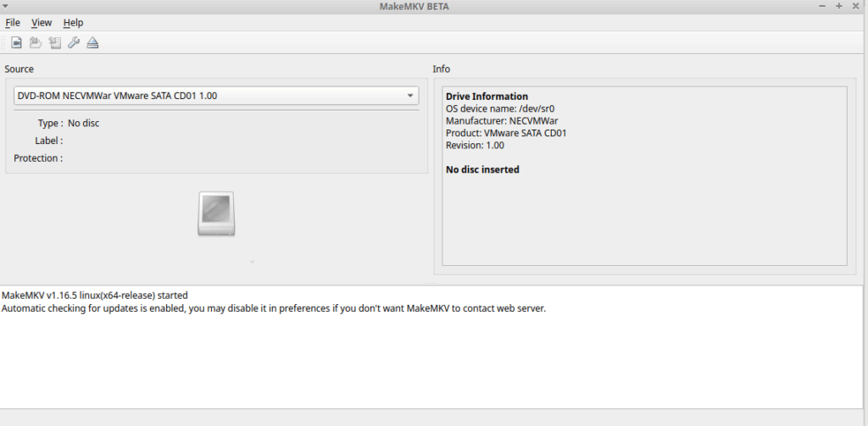The width and height of the screenshot is (868, 426).
Task: Open the View menu
Action: tap(42, 23)
